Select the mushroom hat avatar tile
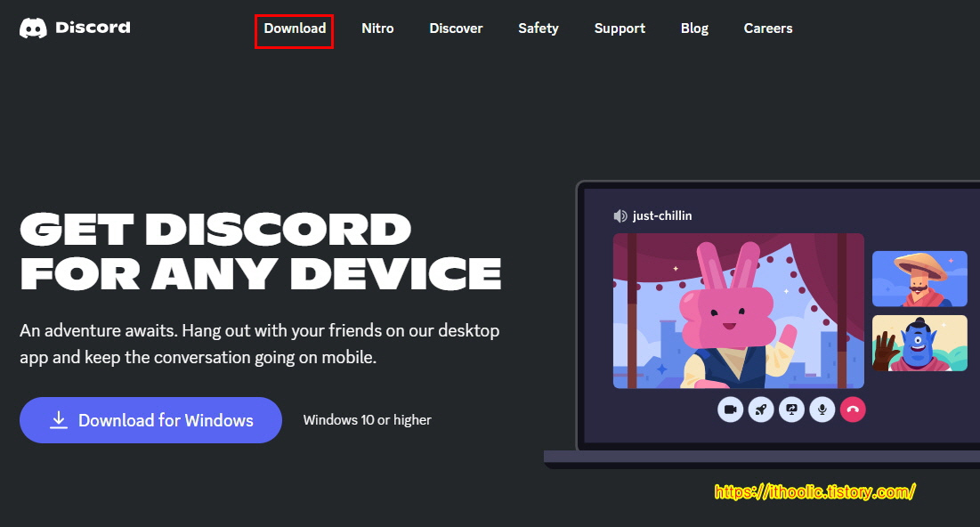This screenshot has height=527, width=980. tap(919, 279)
